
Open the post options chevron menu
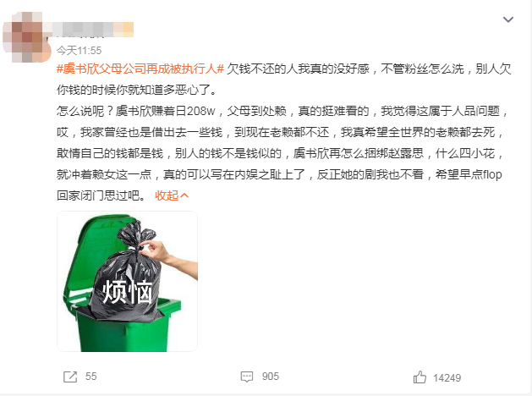(x=508, y=19)
